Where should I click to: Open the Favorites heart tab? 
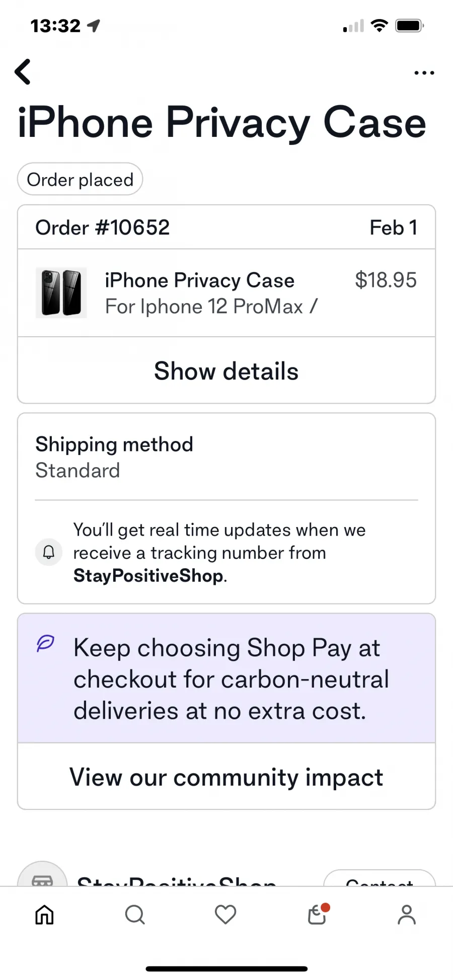(x=225, y=915)
